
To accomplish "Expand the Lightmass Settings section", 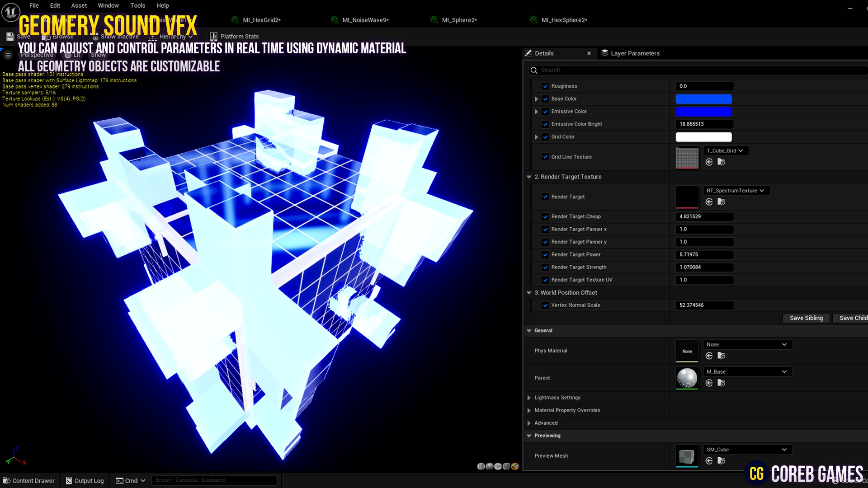I will pos(529,398).
